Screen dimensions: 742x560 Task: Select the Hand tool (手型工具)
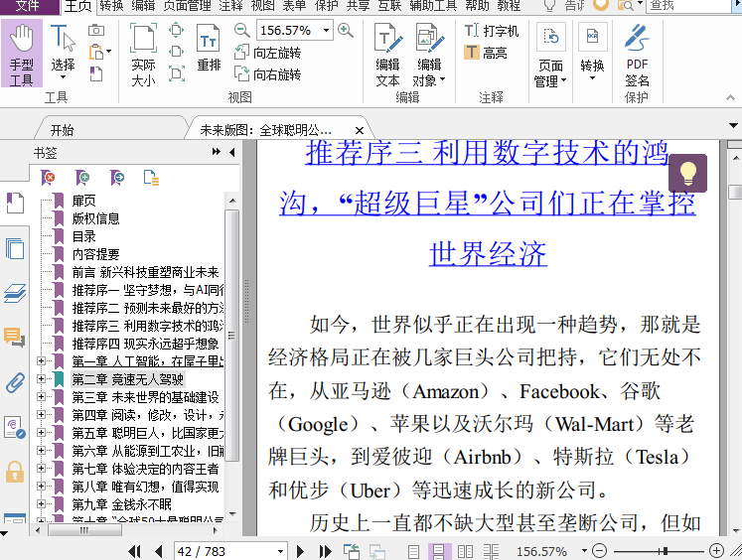(22, 55)
